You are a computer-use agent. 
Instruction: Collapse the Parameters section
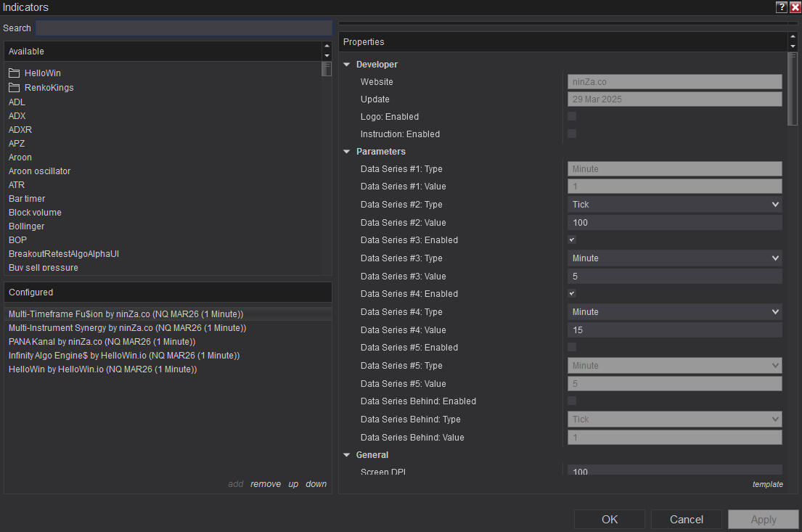[347, 152]
